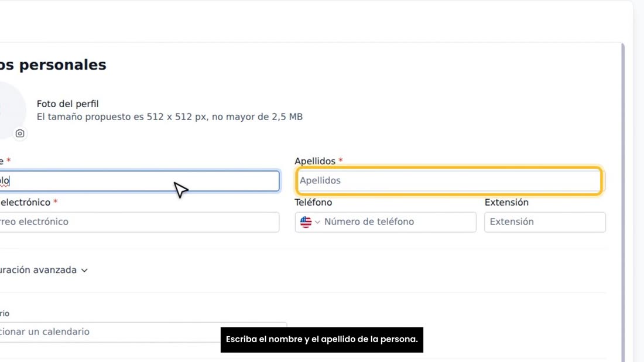Expand the advanced configuration section
Viewport: 644px width, 362px height.
[43, 270]
